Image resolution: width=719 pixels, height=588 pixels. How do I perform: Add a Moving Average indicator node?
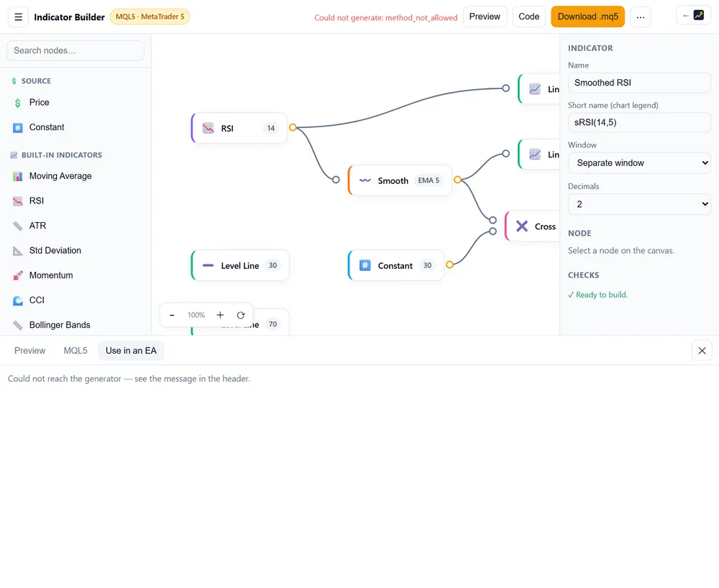(x=75, y=176)
